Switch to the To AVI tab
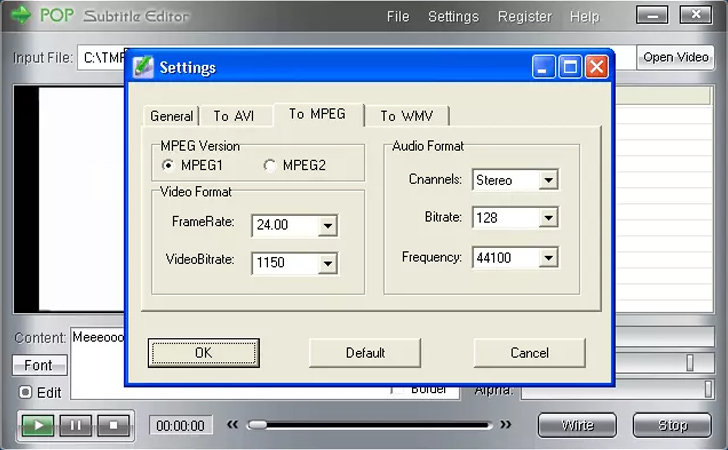 tap(234, 116)
